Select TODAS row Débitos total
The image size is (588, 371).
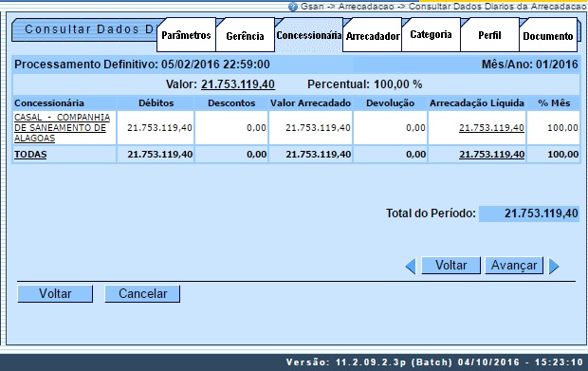[159, 155]
